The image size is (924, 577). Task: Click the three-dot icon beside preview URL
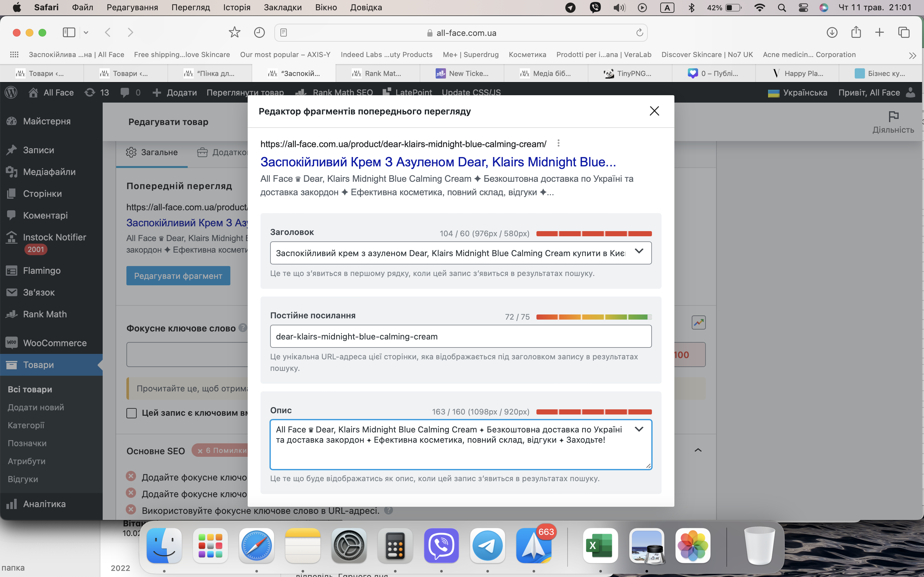pyautogui.click(x=558, y=143)
